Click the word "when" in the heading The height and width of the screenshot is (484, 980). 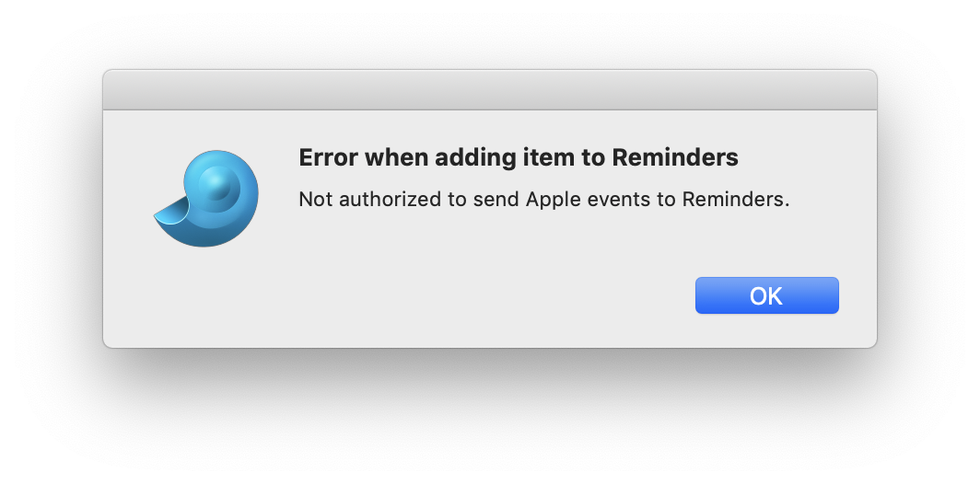(x=397, y=158)
